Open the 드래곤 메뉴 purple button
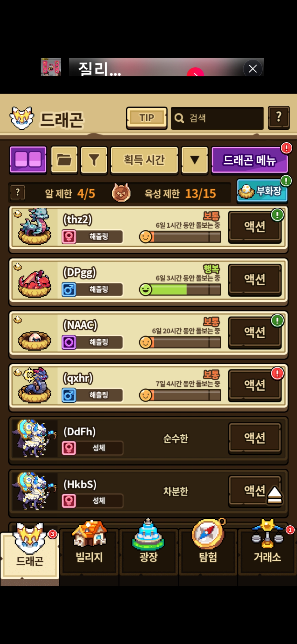The height and width of the screenshot is (644, 297). (249, 160)
